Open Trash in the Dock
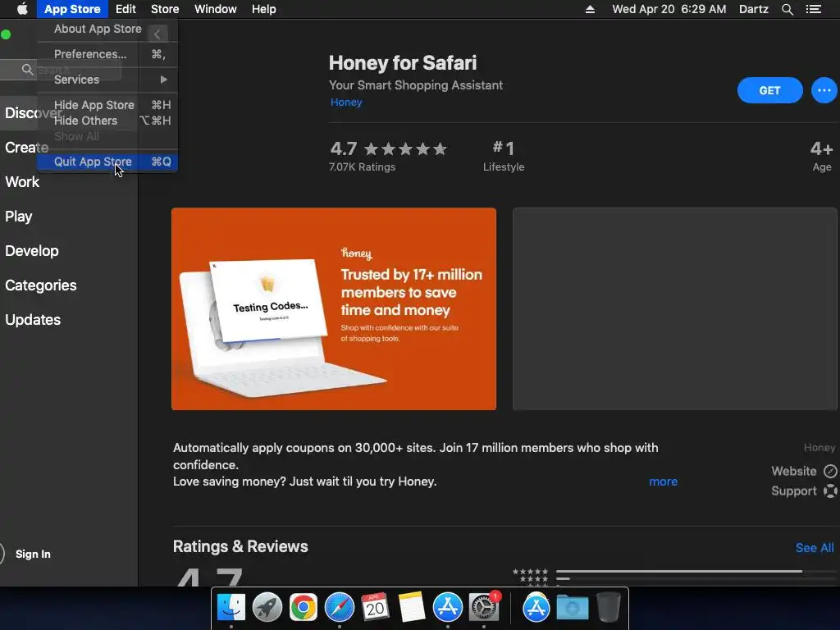 608,608
